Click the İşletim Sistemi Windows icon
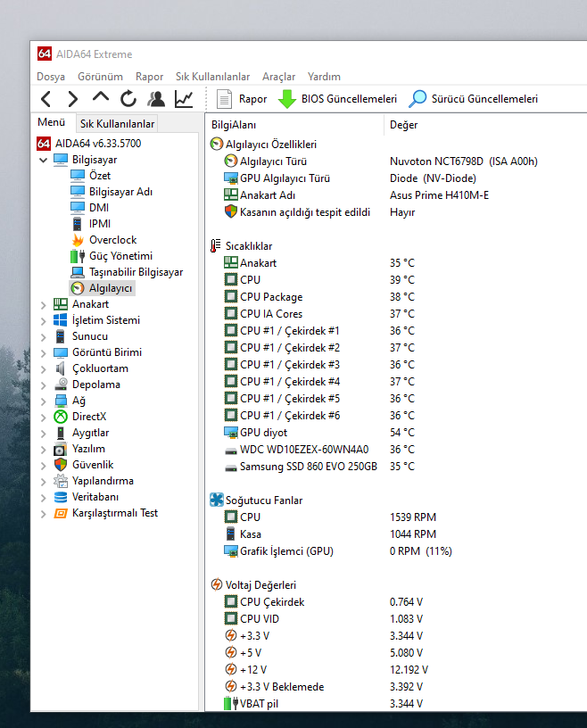Screen dimensions: 587x728 [x=61, y=320]
